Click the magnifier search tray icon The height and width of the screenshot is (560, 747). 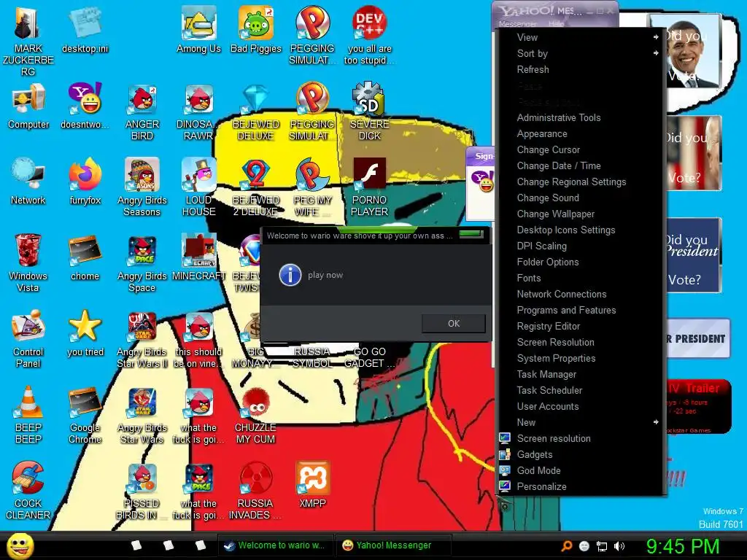coord(566,546)
